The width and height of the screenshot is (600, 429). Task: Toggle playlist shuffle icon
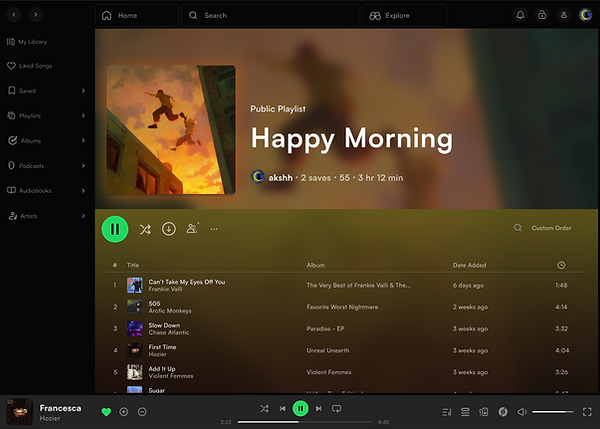[x=145, y=229]
